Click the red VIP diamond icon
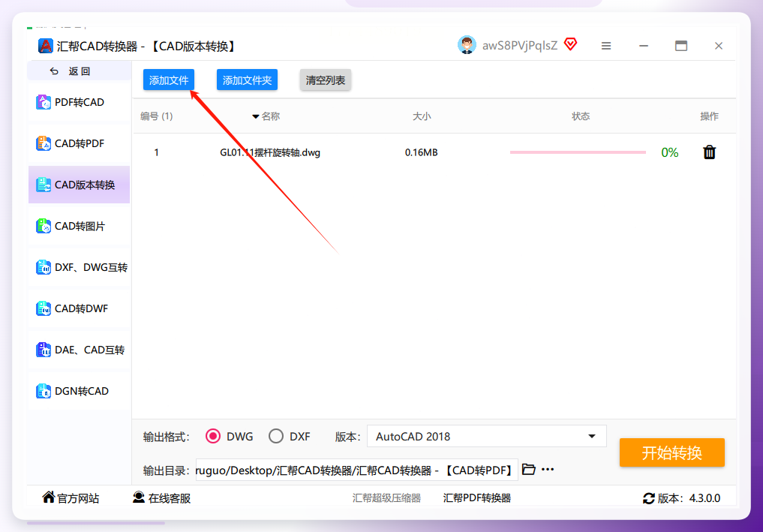The width and height of the screenshot is (763, 532). click(570, 44)
